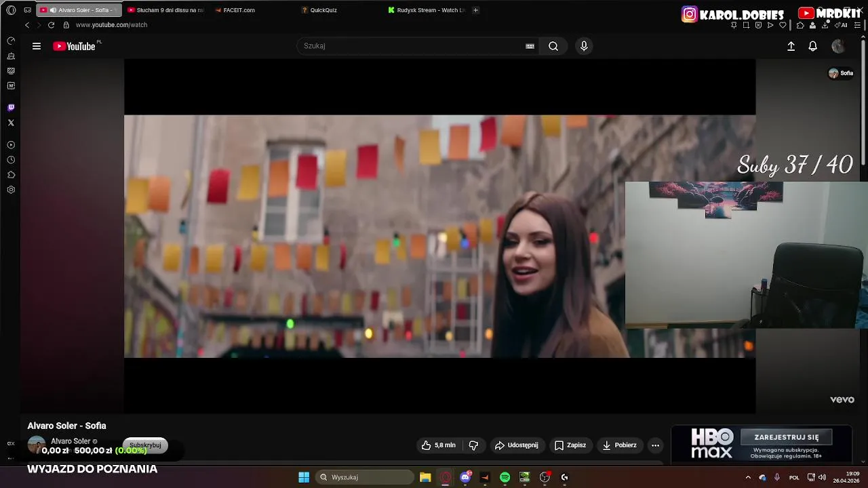Download the video with Pobierz
The width and height of the screenshot is (868, 488).
[x=620, y=445]
